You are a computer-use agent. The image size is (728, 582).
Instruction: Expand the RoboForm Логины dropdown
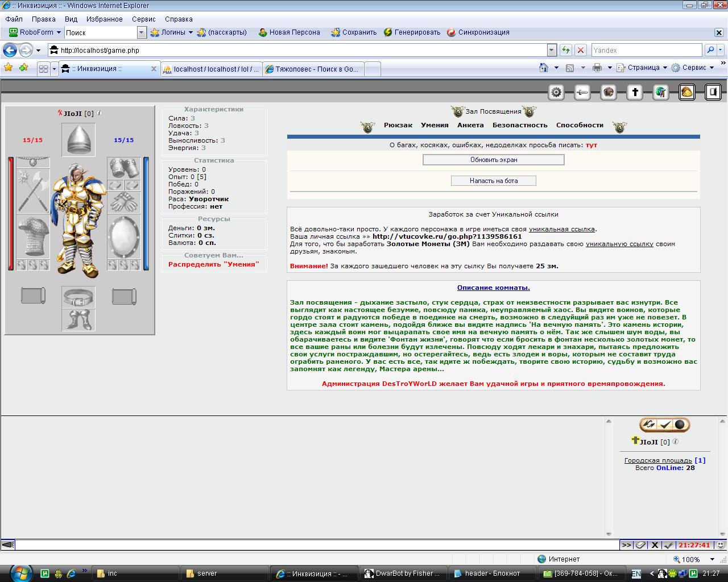point(191,32)
